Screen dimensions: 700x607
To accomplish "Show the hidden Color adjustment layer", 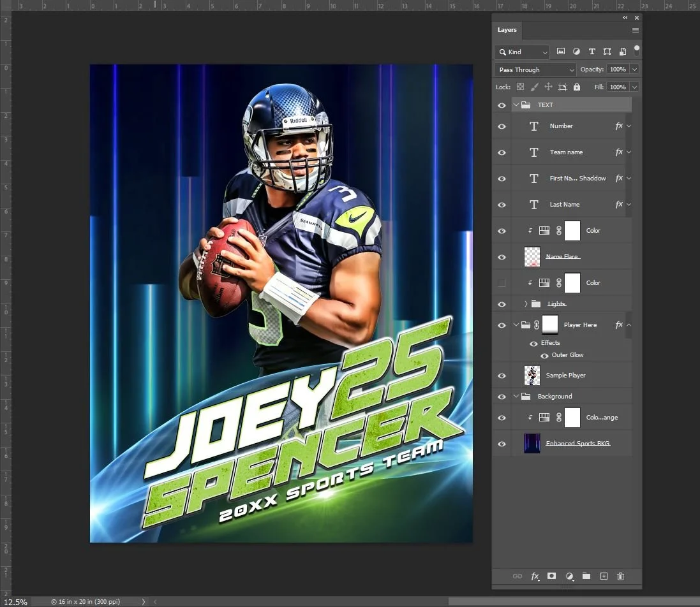I will pos(502,282).
